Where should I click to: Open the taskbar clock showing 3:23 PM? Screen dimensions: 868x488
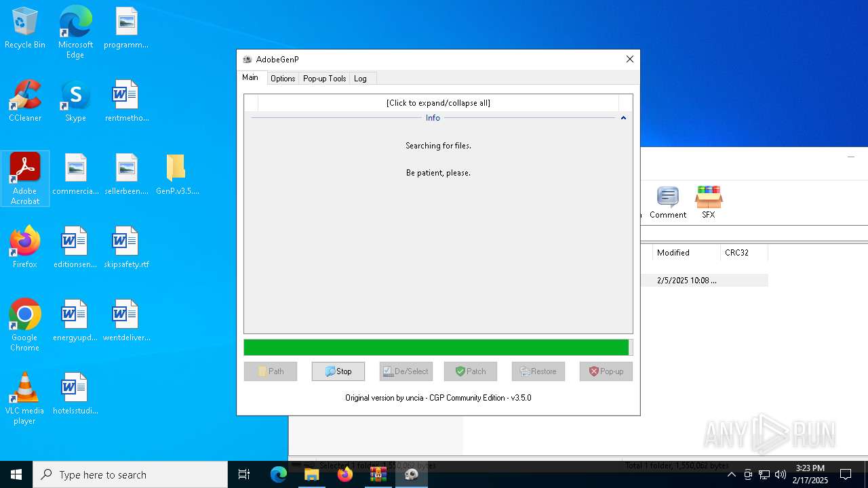811,474
